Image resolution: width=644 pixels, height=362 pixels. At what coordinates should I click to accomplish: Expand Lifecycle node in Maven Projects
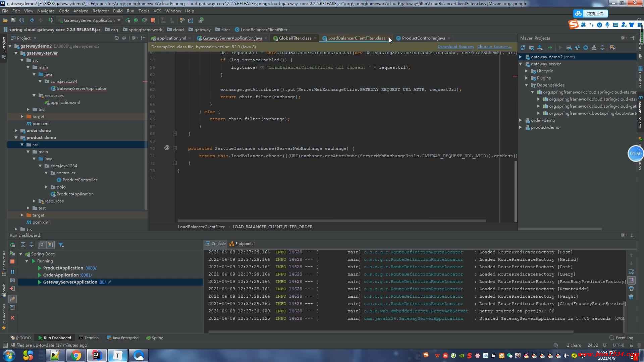tap(527, 71)
